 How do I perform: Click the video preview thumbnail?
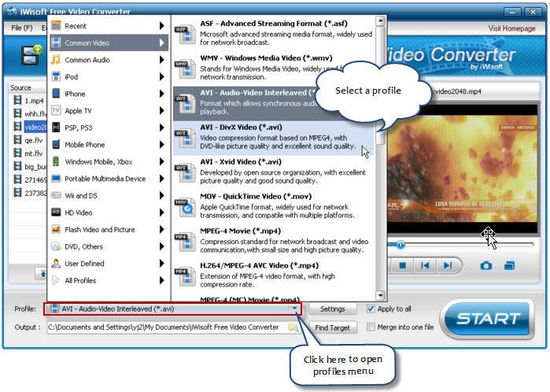pyautogui.click(x=463, y=168)
